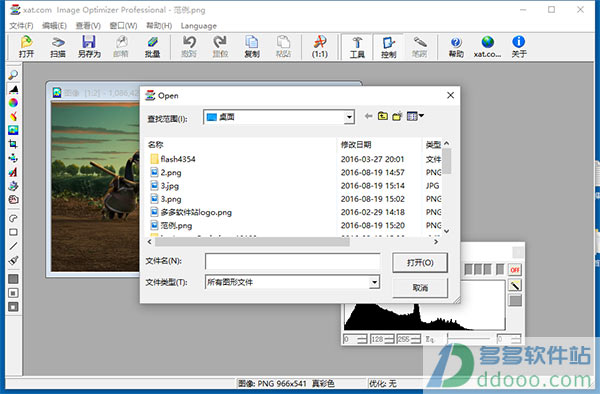Viewport: 600px width, 394px height.
Task: Click the 取消 cancel button
Action: point(420,288)
